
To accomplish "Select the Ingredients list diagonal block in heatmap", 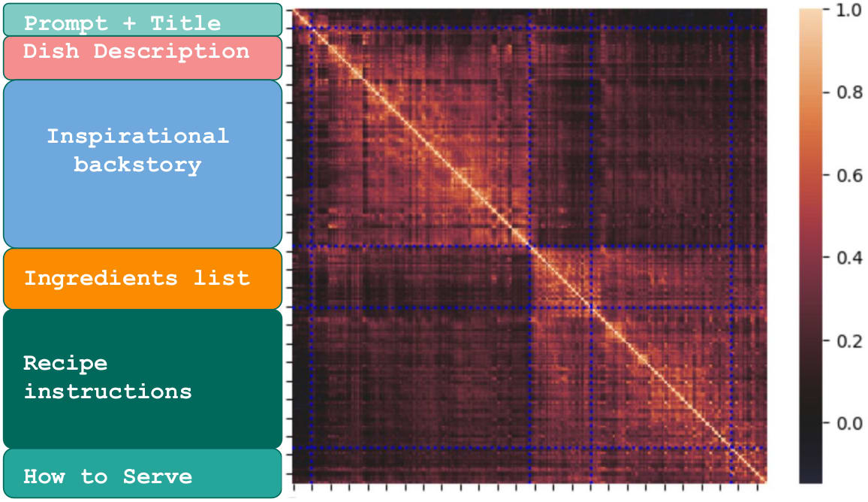I will click(x=560, y=277).
